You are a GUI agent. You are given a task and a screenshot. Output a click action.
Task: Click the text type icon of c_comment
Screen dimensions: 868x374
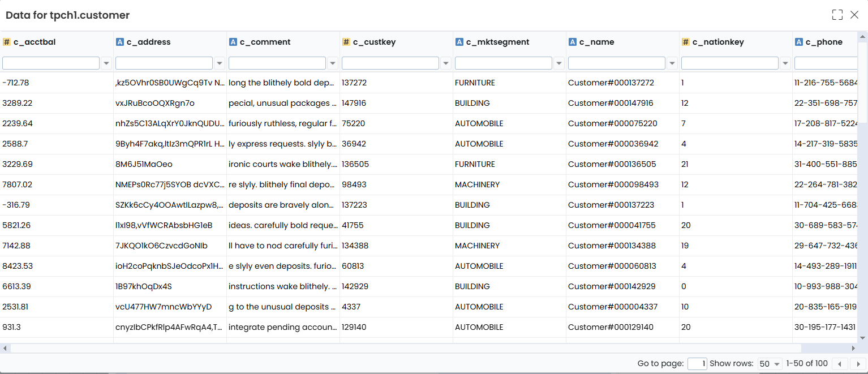tap(233, 42)
